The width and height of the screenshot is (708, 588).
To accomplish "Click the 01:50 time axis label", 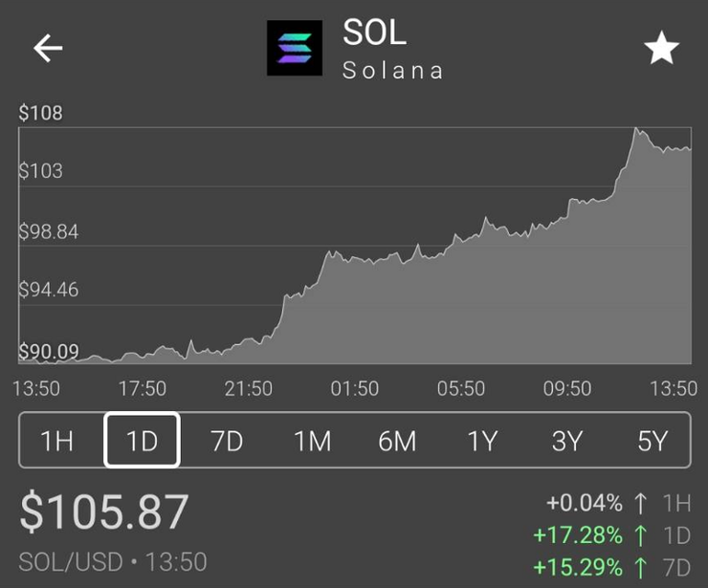I will (354, 388).
